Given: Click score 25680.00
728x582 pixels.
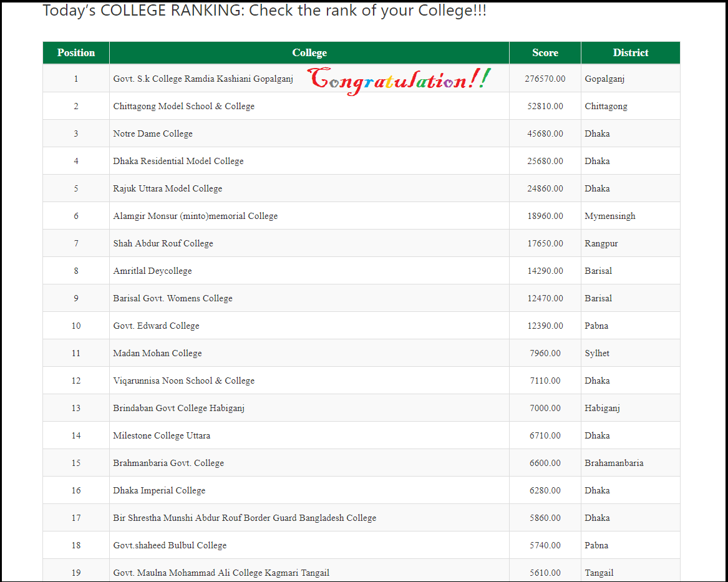Looking at the screenshot, I should 545,161.
